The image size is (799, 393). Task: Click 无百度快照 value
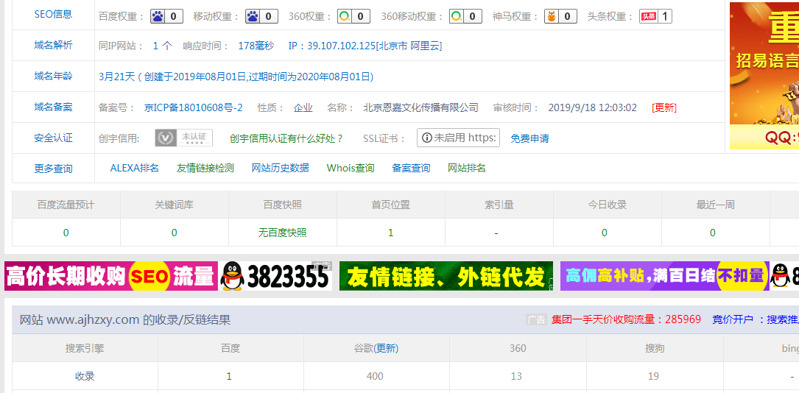(x=282, y=233)
